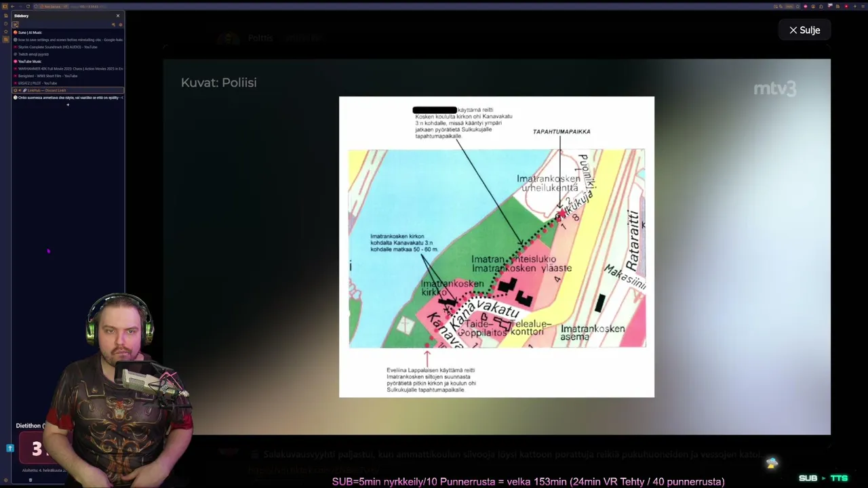Screen dimensions: 868x488
Task: Click the SUB TTS overlay badge
Action: tap(823, 478)
